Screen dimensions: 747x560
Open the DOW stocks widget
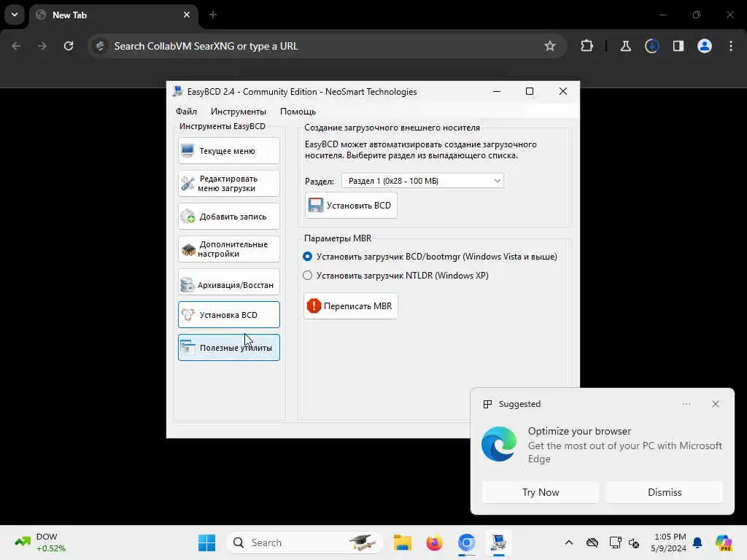coord(40,542)
